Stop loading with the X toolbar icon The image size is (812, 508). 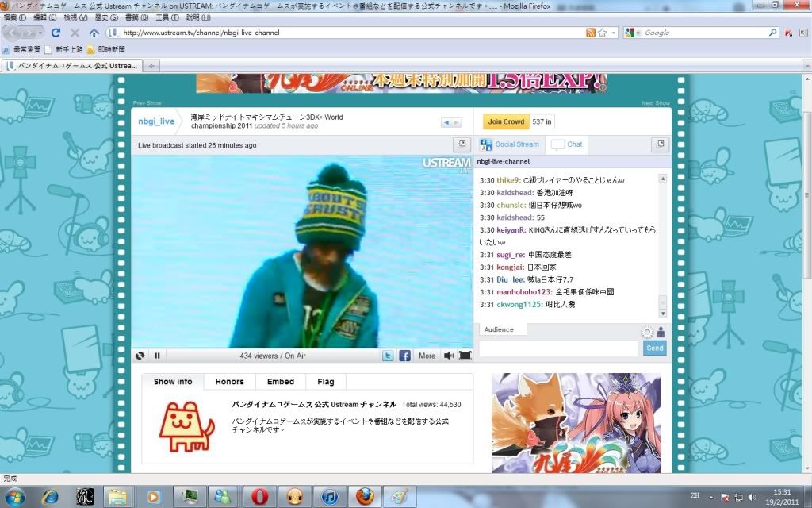(x=75, y=33)
